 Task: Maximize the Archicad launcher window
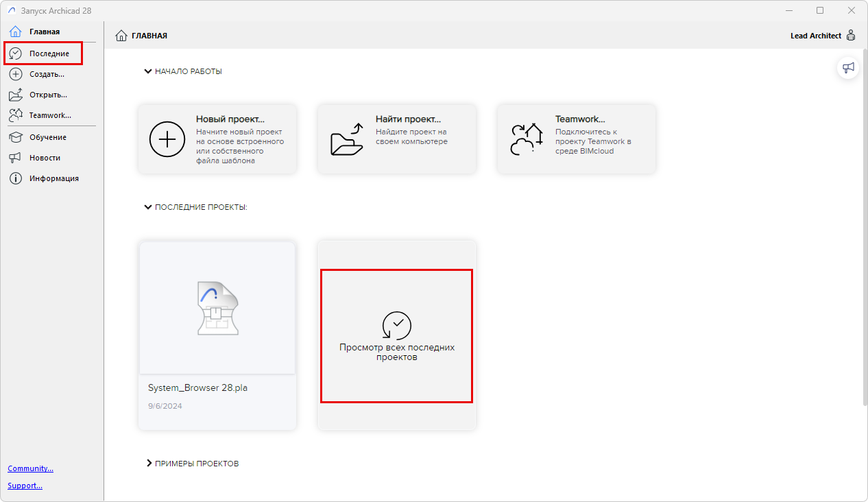pos(820,10)
